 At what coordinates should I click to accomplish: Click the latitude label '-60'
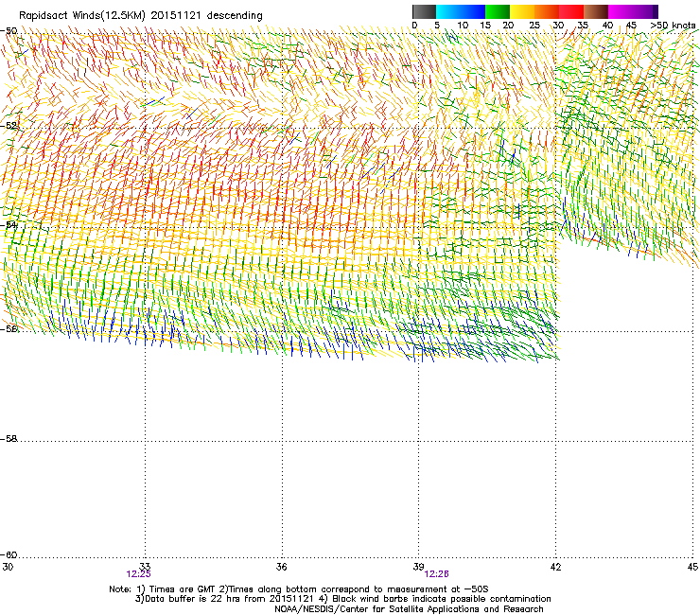[9, 555]
